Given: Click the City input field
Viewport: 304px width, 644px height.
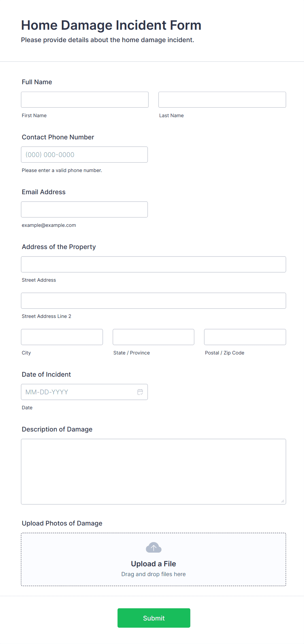Looking at the screenshot, I should 62,337.
